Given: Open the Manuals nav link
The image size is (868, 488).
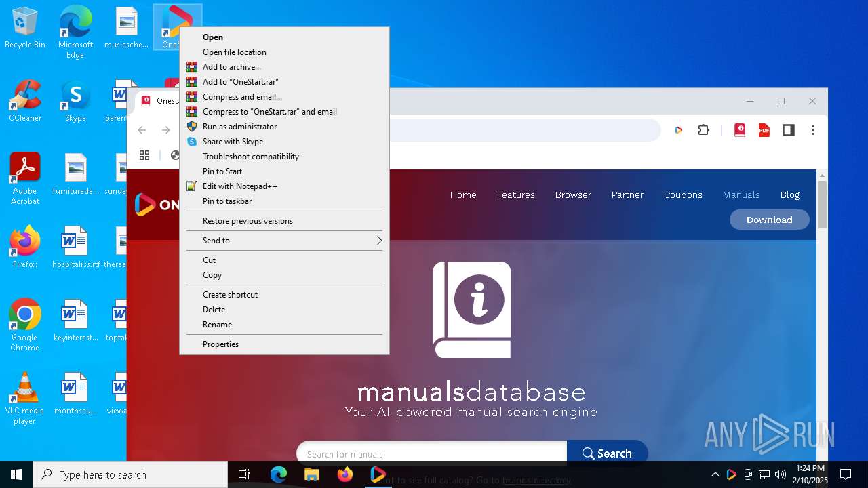Looking at the screenshot, I should pos(741,195).
